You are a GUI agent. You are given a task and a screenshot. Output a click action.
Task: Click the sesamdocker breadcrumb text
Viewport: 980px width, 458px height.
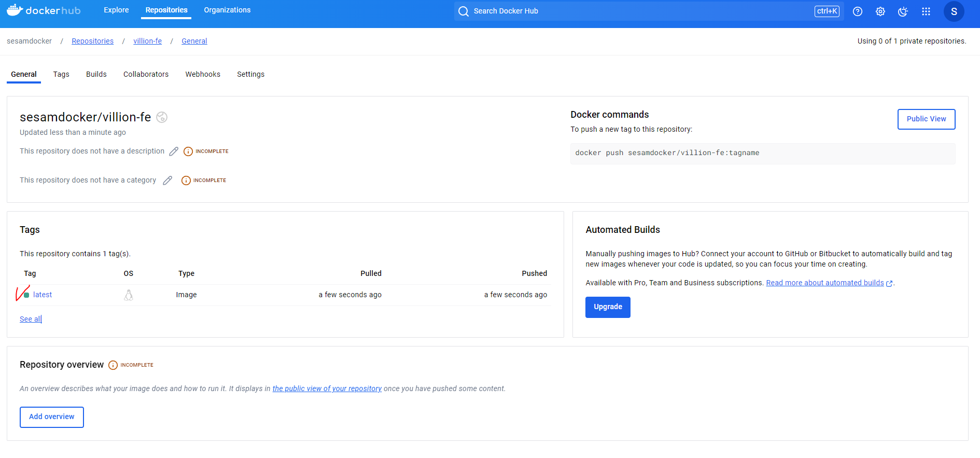[29, 41]
